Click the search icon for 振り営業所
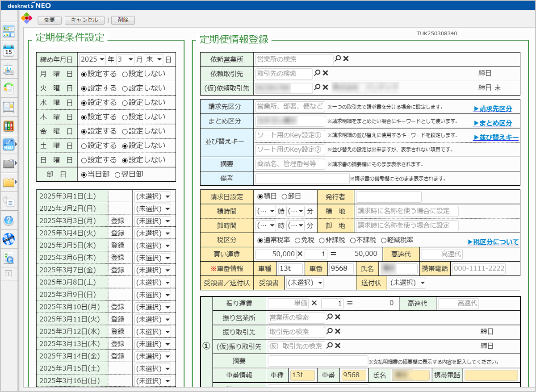Screen dimensions: 536x392 pyautogui.click(x=330, y=317)
